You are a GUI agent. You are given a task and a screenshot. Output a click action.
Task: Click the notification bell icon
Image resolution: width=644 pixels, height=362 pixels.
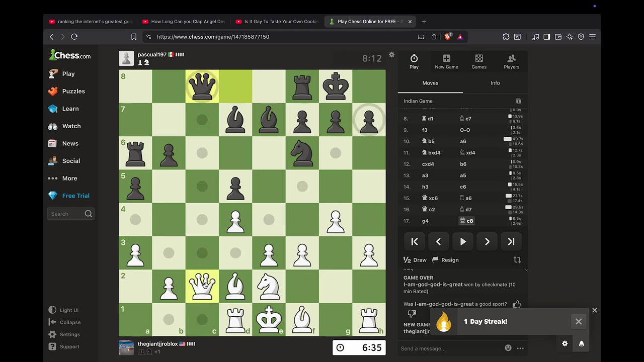click(582, 344)
